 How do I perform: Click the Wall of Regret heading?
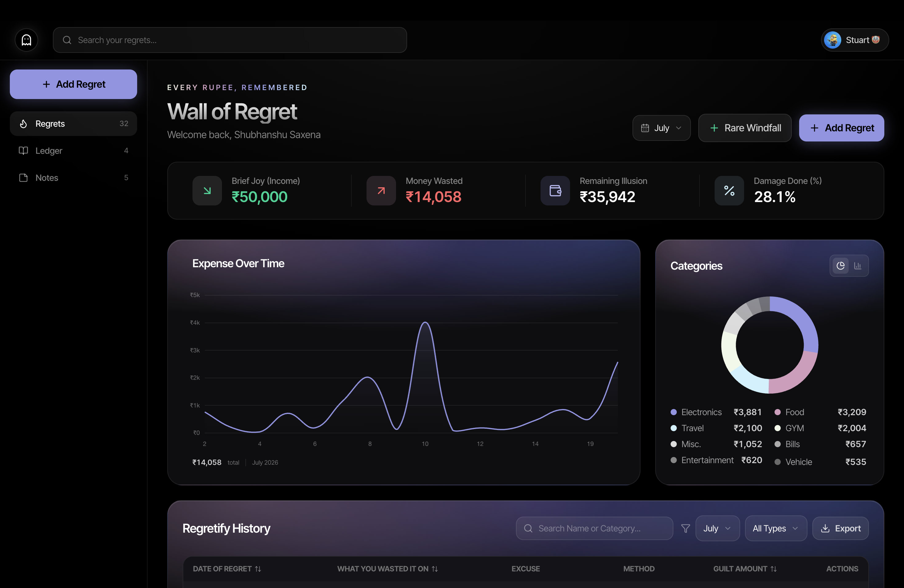pos(232,112)
